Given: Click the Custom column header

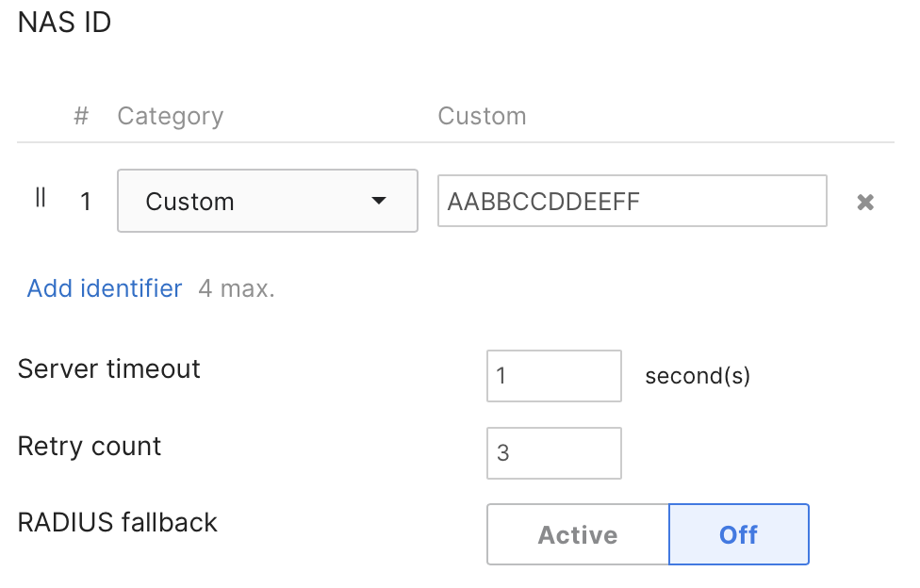Looking at the screenshot, I should point(482,116).
